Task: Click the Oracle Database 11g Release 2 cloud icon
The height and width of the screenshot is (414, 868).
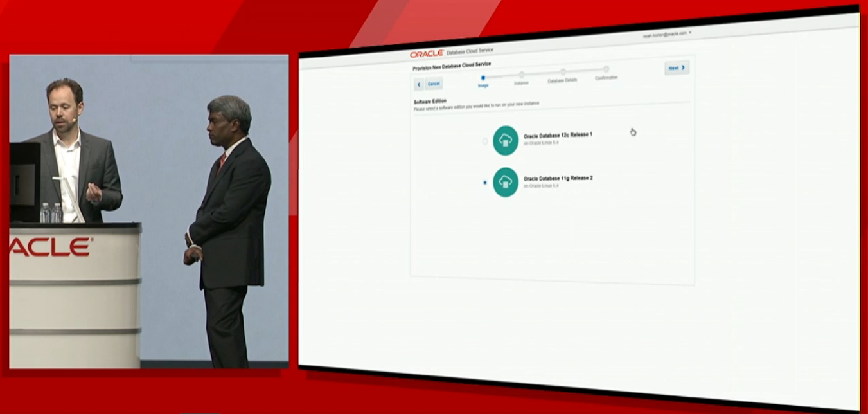Action: point(506,182)
